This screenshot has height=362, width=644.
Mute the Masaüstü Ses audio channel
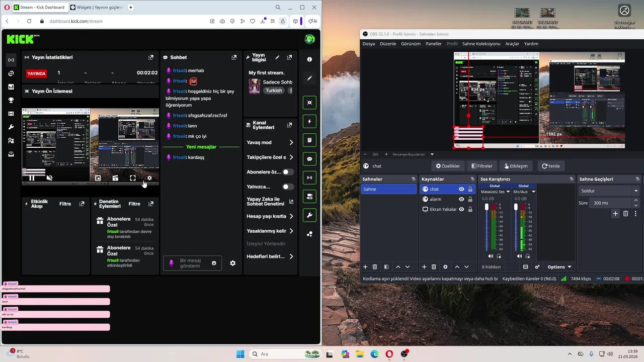[x=491, y=256]
